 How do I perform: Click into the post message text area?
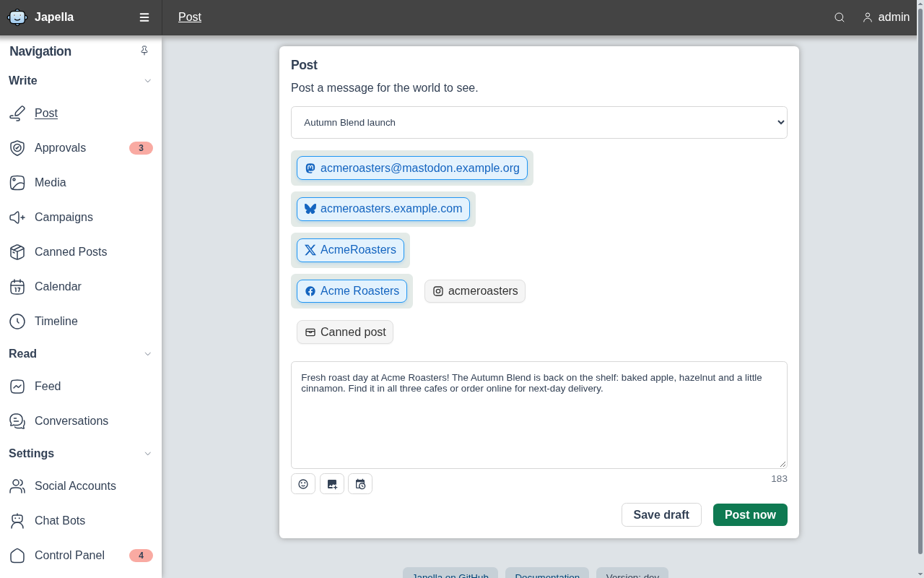[539, 415]
